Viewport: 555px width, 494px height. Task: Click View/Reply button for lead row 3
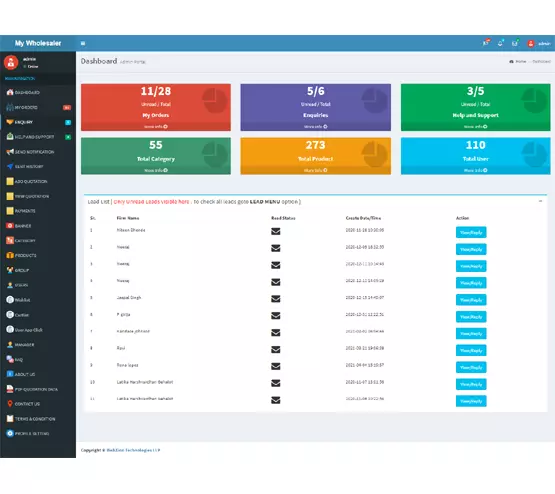pyautogui.click(x=471, y=266)
